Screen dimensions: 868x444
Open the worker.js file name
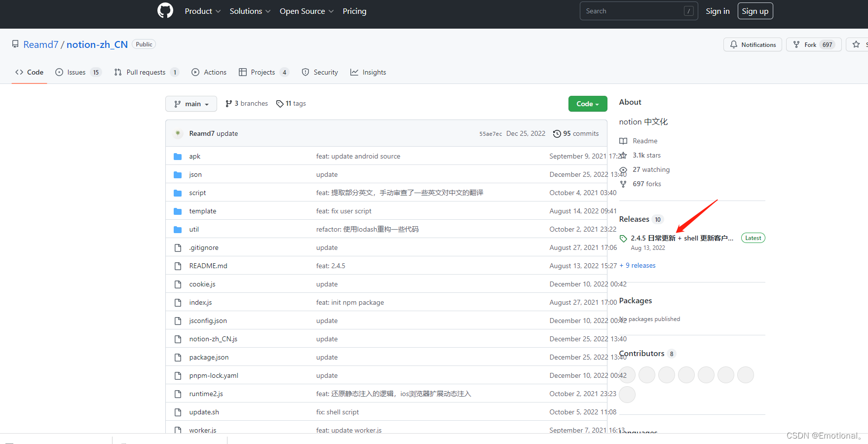coord(203,430)
